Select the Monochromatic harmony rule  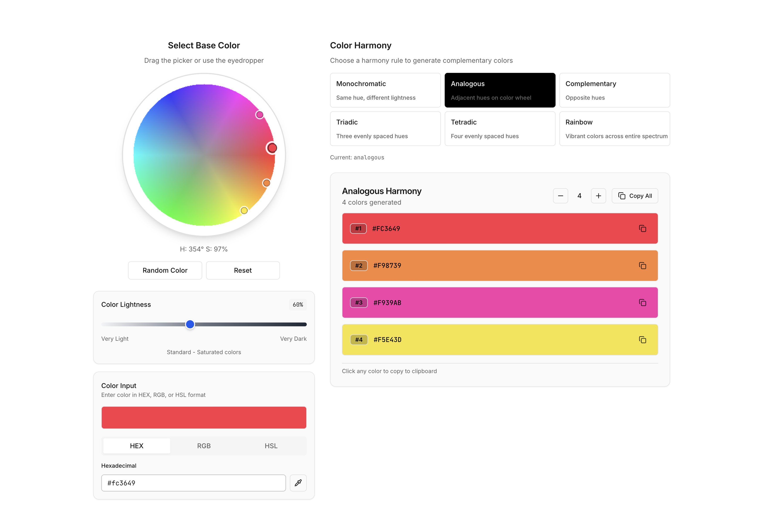click(385, 90)
